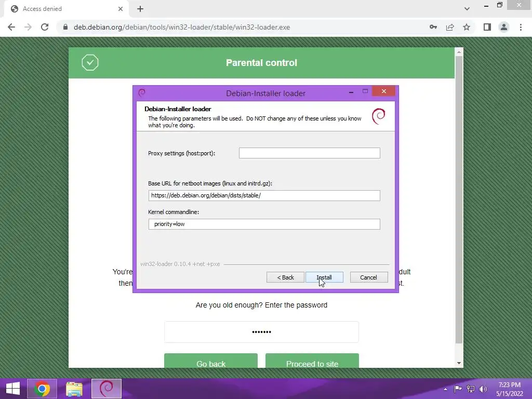The width and height of the screenshot is (532, 399).
Task: Click Install in Debian-Installer loader
Action: (324, 277)
